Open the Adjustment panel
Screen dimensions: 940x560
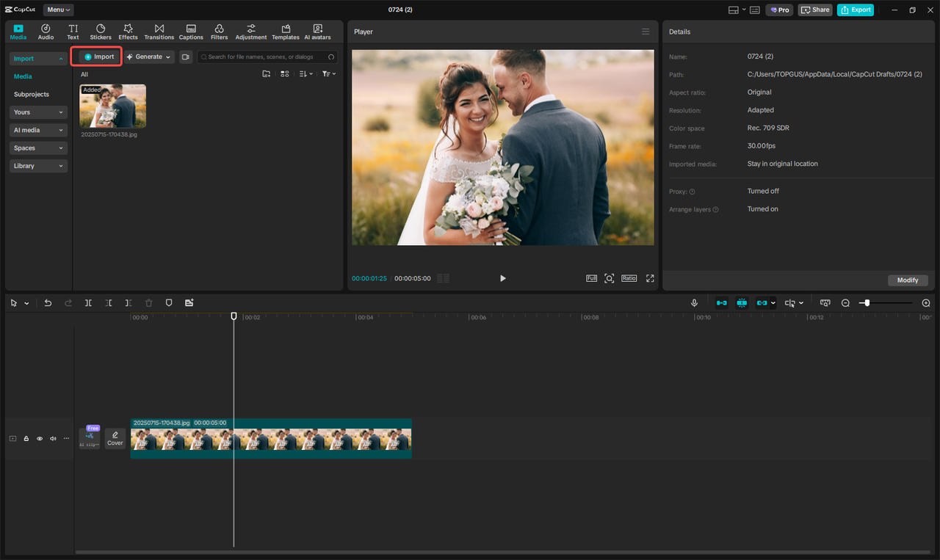tap(250, 31)
